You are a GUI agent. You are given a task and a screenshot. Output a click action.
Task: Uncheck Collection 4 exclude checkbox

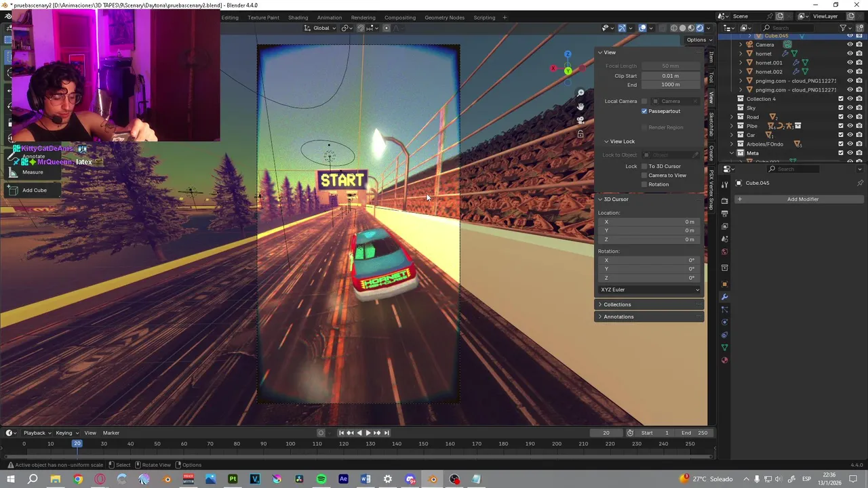(841, 99)
